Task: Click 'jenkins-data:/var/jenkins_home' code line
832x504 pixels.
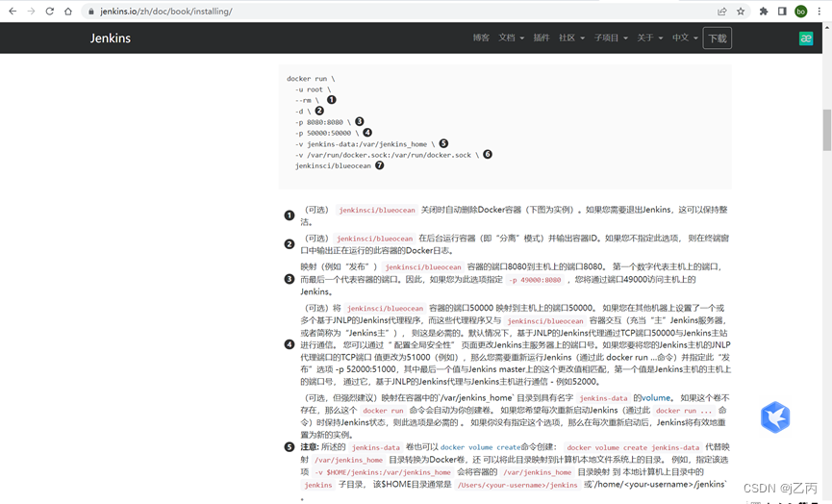Action: [x=366, y=144]
